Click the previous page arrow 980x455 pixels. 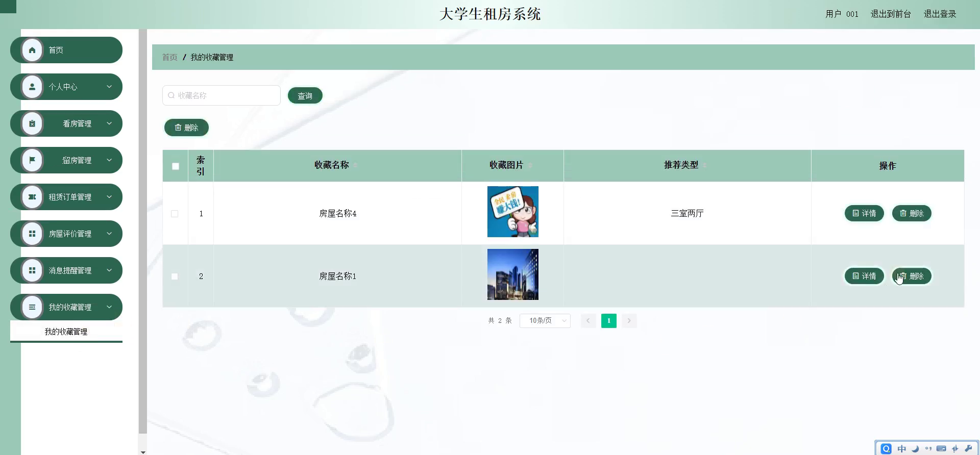pyautogui.click(x=588, y=321)
